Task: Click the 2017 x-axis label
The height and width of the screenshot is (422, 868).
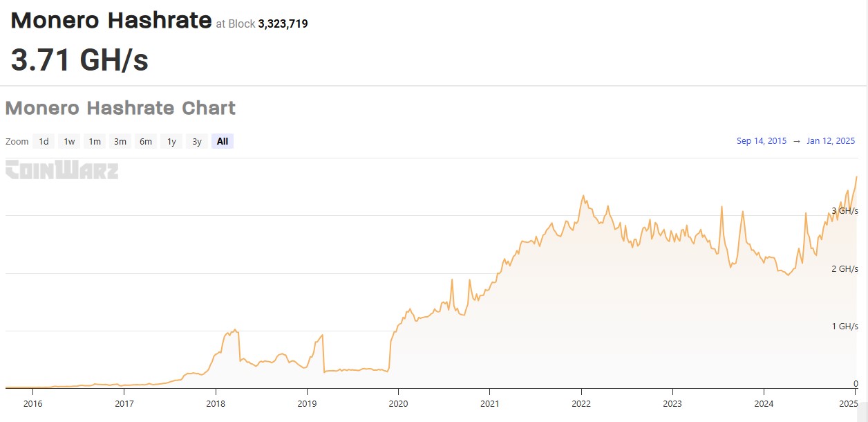Action: pos(124,403)
